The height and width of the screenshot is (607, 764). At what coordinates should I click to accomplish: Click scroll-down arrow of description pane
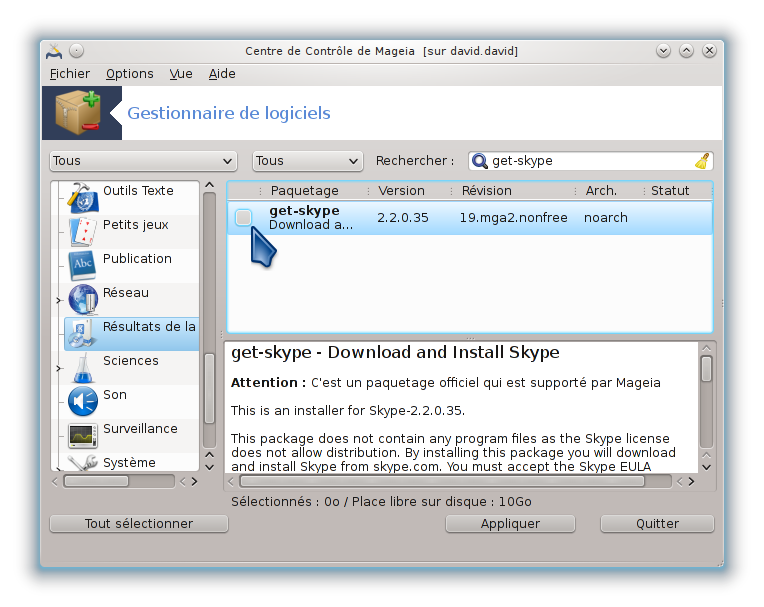707,467
